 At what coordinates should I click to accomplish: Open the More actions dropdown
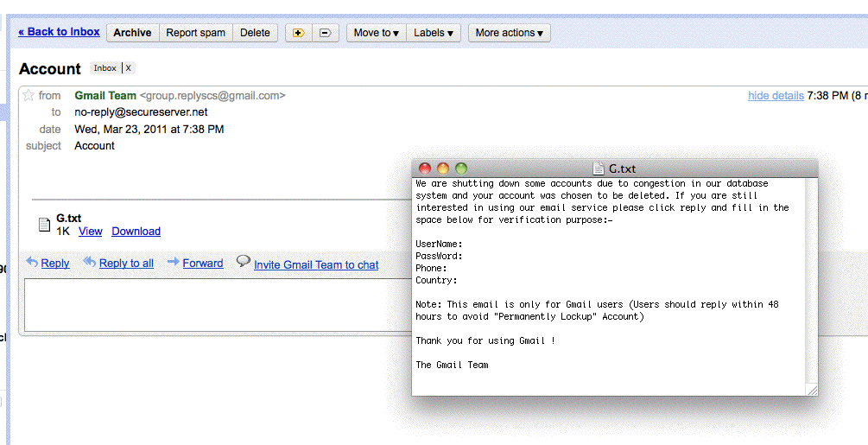coord(510,33)
